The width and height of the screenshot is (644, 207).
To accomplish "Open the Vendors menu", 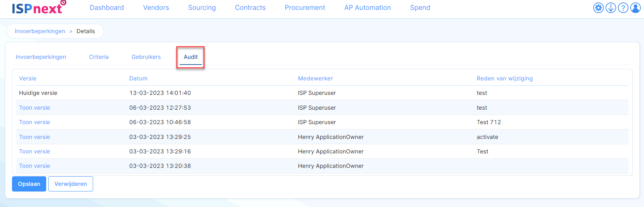I will (156, 8).
